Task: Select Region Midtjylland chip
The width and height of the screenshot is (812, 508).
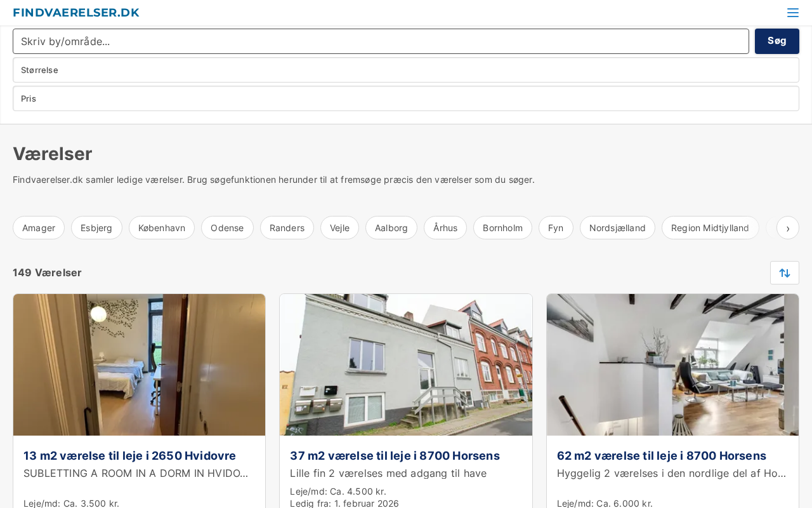Action: click(710, 228)
